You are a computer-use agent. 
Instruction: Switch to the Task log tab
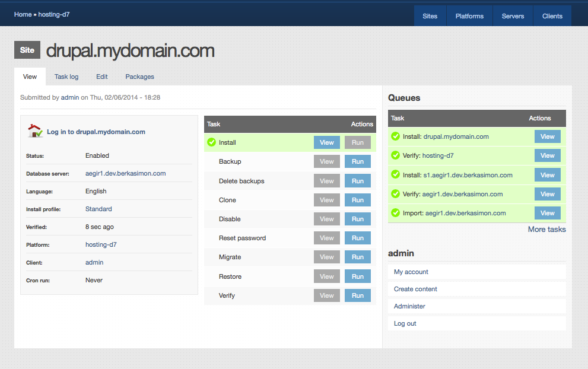pyautogui.click(x=66, y=77)
